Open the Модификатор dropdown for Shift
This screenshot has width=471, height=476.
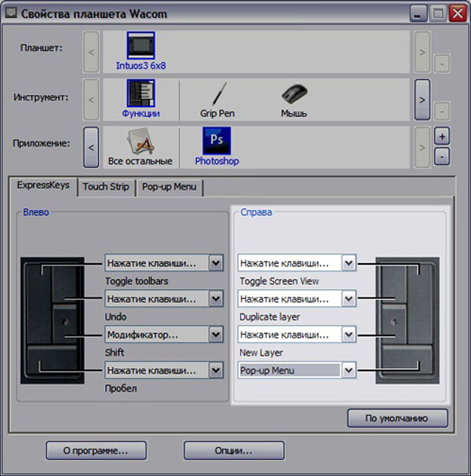pos(216,335)
